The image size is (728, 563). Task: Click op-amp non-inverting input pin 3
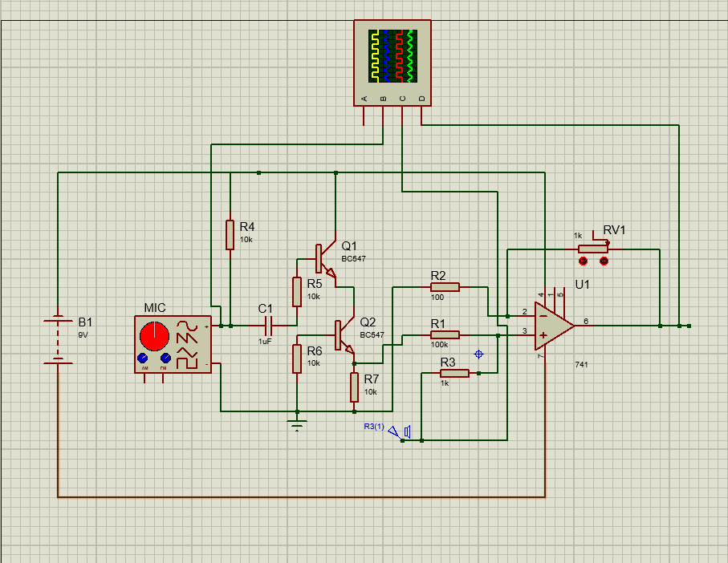point(525,334)
